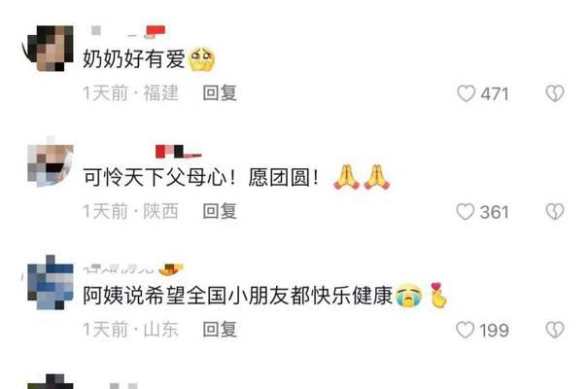Open avatar of the Shandong commenter
The width and height of the screenshot is (588, 389).
51,282
